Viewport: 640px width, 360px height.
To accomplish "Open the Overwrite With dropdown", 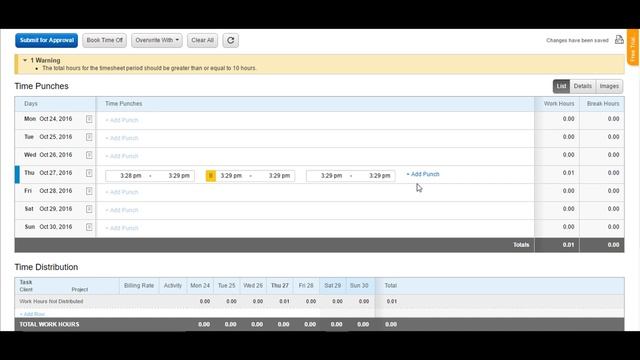I will point(157,40).
